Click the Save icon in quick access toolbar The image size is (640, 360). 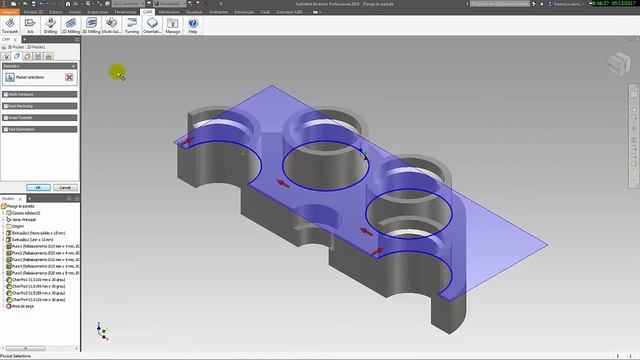[33, 4]
